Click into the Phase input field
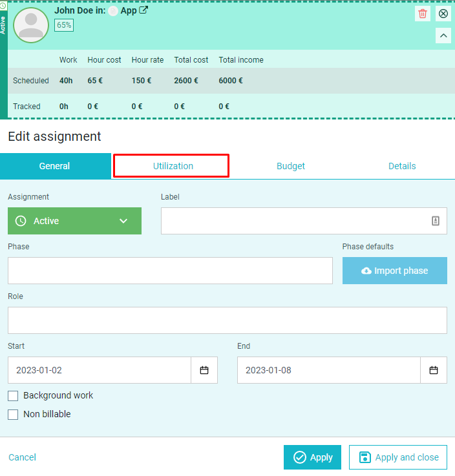Image resolution: width=455 pixels, height=476 pixels. 170,271
